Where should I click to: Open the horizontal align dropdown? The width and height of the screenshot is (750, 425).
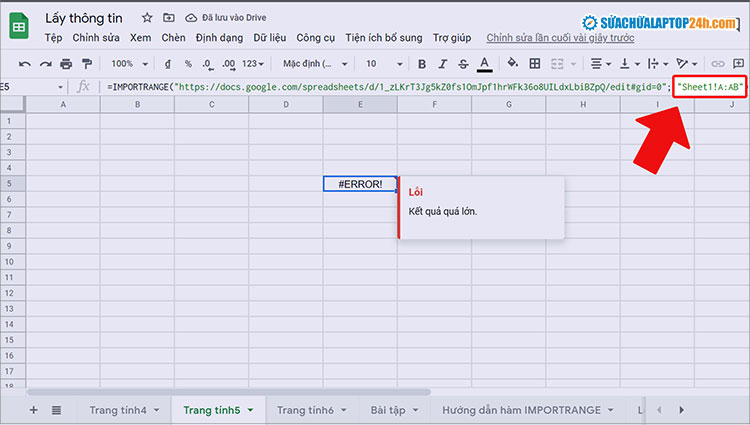pos(600,64)
